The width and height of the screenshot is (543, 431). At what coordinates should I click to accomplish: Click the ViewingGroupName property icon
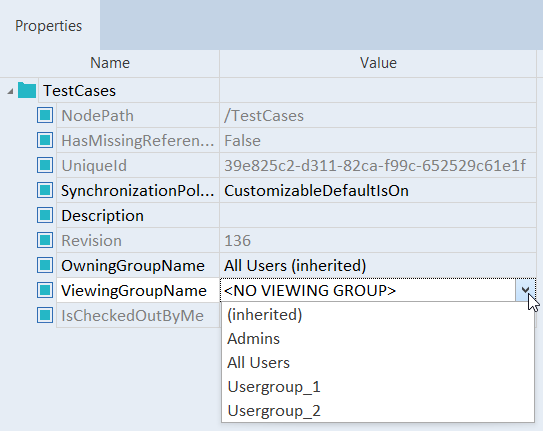pos(45,290)
